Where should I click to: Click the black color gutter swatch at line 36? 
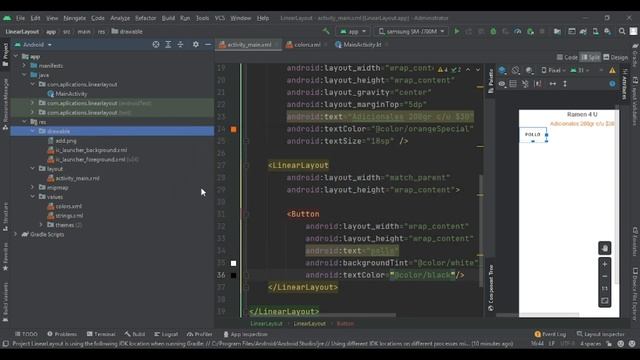click(x=233, y=276)
